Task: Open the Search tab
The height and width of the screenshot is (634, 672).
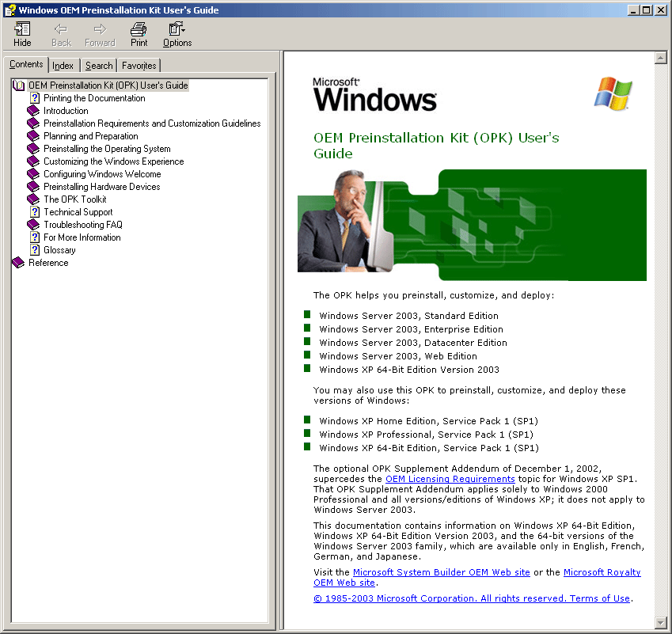Action: tap(99, 66)
